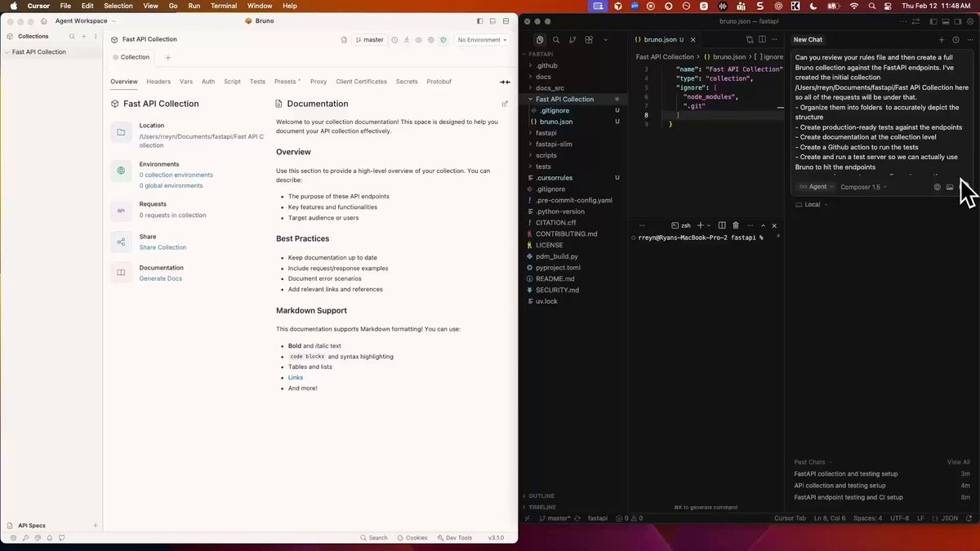This screenshot has height=551, width=980.
Task: Open Composer 1.5 model dropdown
Action: coord(864,187)
